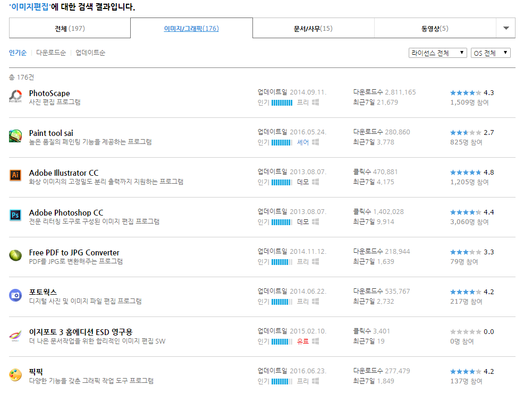Click Windows OS icon in Adobe Photoshop row
Image resolution: width=532 pixels, height=394 pixels.
315,222
